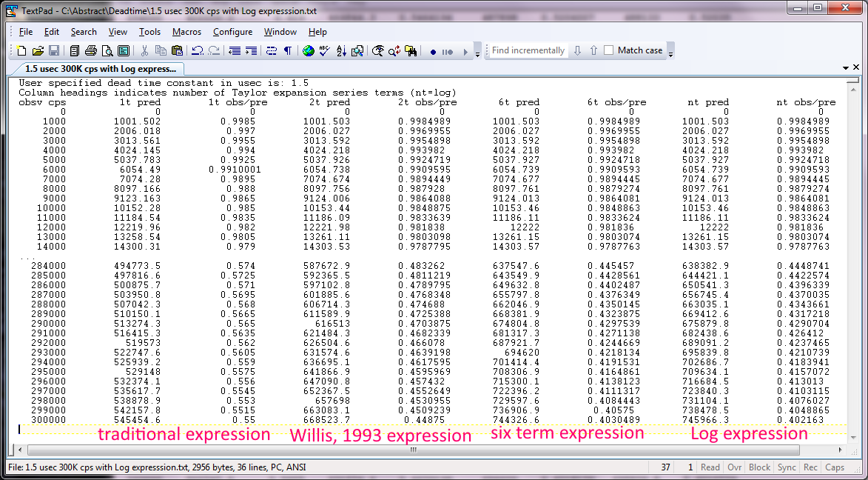
Task: Open the document tab list dropdown arrow
Action: (x=845, y=67)
